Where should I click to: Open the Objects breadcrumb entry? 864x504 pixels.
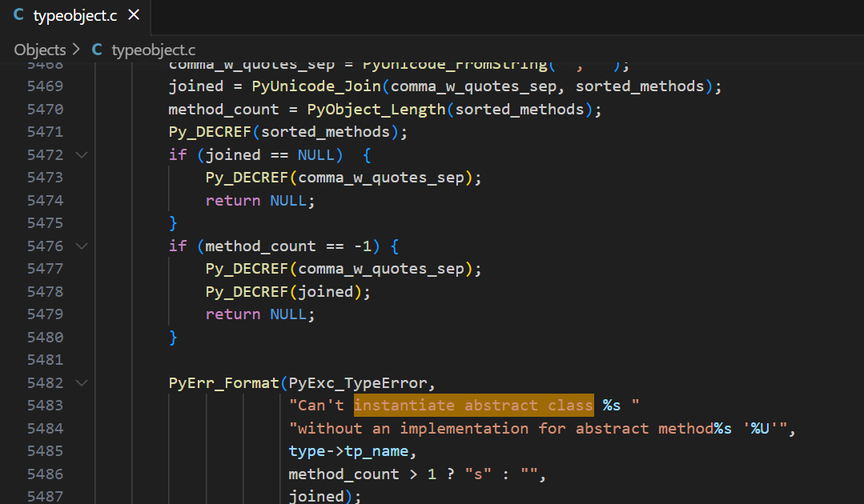(39, 50)
